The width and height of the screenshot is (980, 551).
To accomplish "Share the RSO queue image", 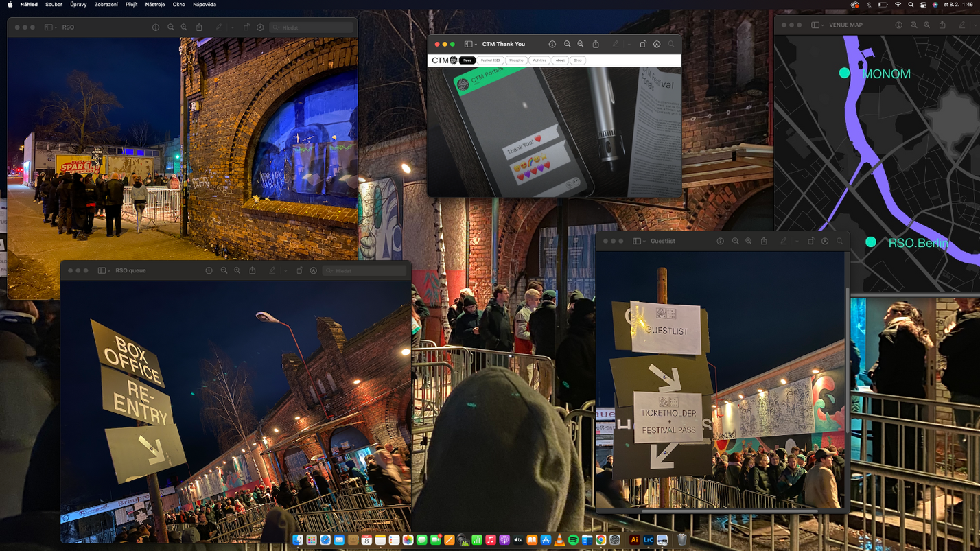I will coord(253,270).
